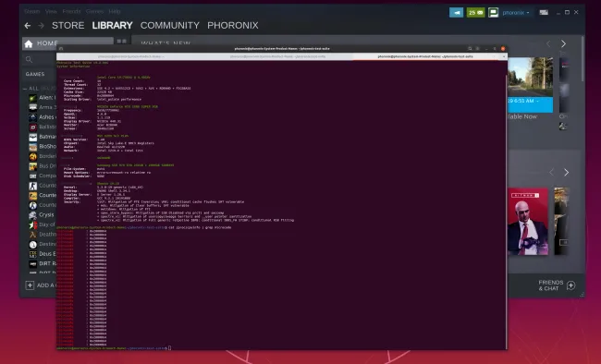Screen dimensions: 601x364
Task: Open the Steam menu in Steam window
Action: [31, 11]
